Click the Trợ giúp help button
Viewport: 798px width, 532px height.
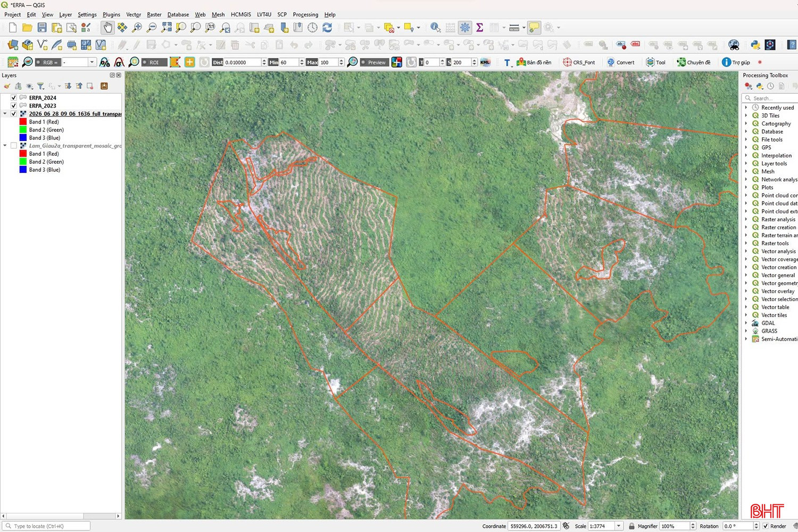pos(736,62)
